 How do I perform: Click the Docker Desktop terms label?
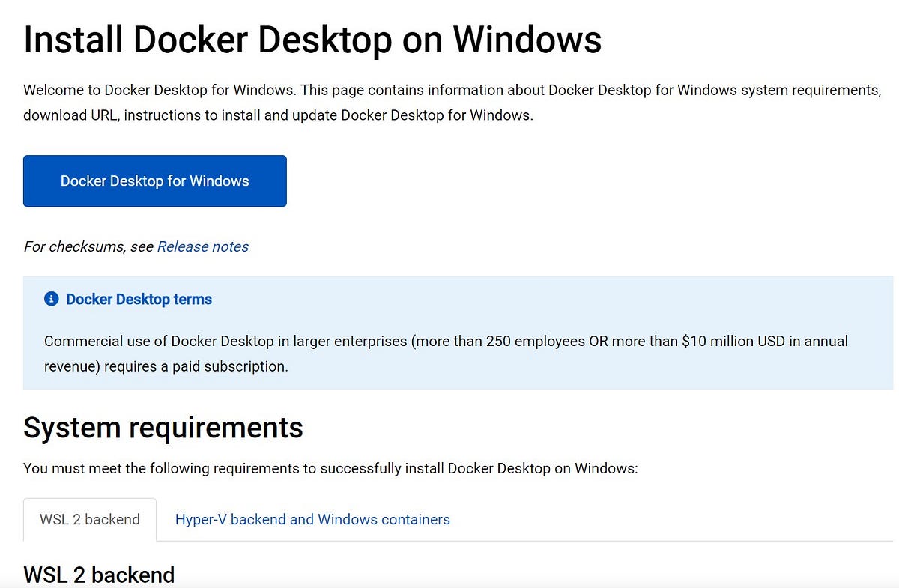(138, 299)
